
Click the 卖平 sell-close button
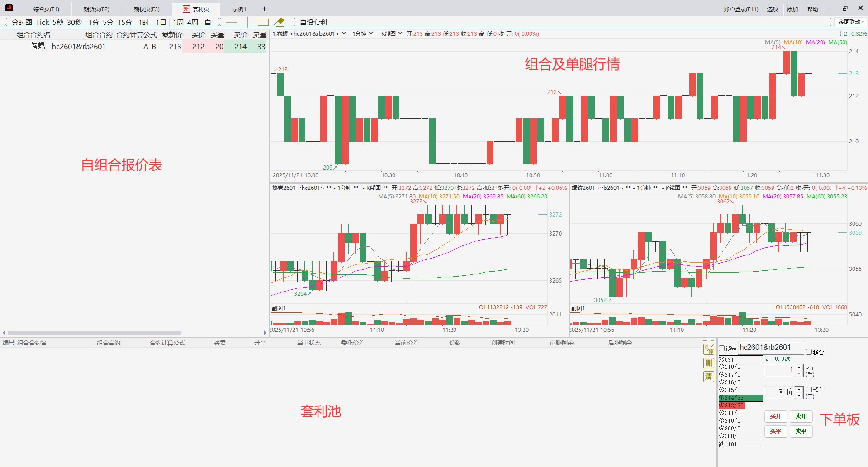point(801,431)
